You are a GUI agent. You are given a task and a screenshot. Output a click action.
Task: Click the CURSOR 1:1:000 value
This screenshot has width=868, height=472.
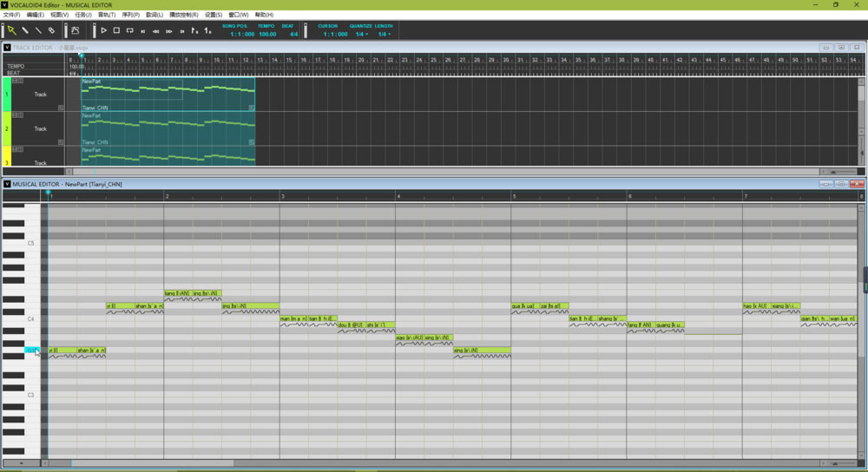coord(335,35)
